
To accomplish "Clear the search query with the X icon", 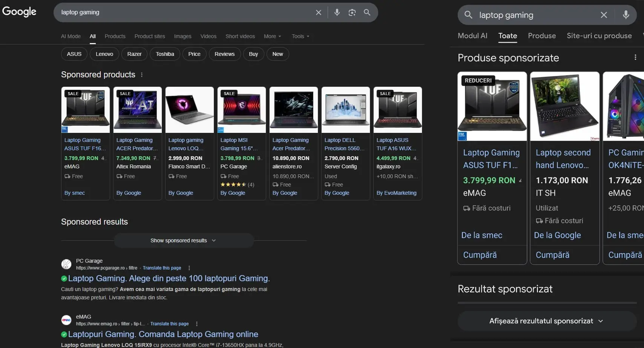I will (x=318, y=12).
